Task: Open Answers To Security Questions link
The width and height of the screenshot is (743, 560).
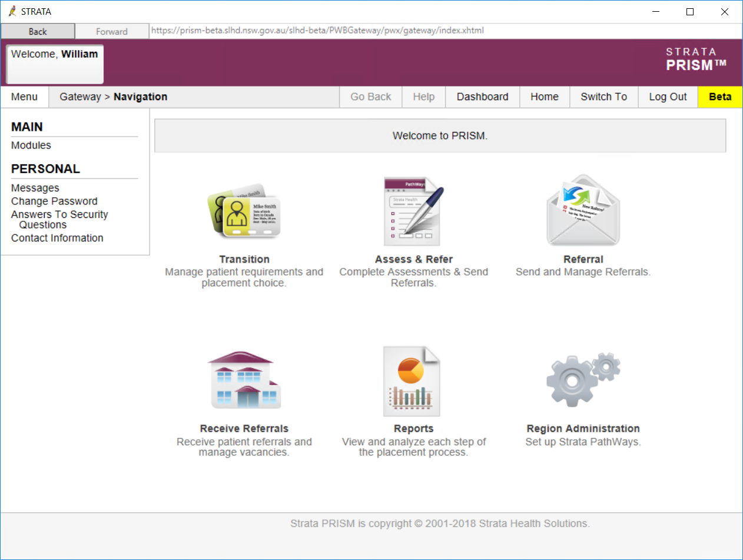Action: click(x=59, y=220)
